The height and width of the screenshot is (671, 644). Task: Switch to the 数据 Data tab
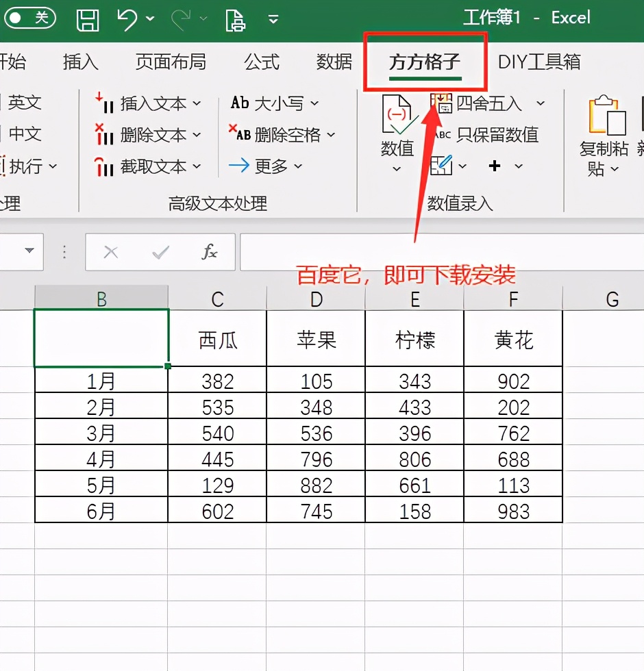(x=334, y=62)
